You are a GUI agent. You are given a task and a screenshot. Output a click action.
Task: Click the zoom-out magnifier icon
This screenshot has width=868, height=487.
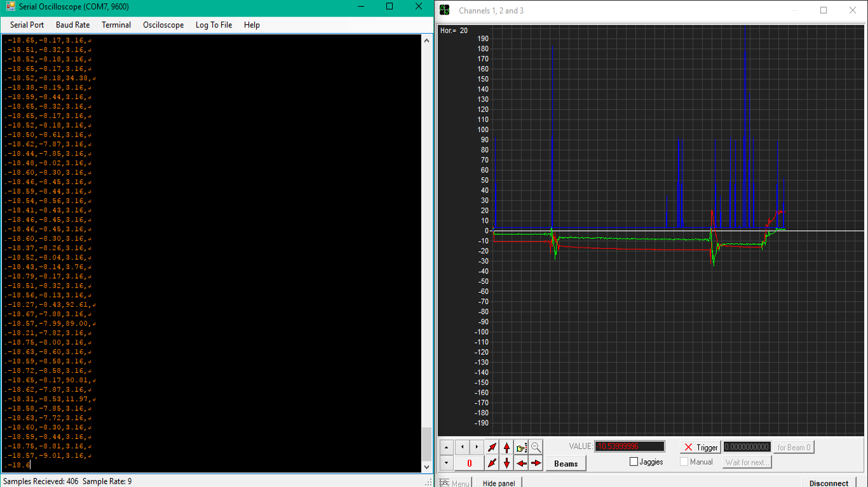[x=536, y=447]
